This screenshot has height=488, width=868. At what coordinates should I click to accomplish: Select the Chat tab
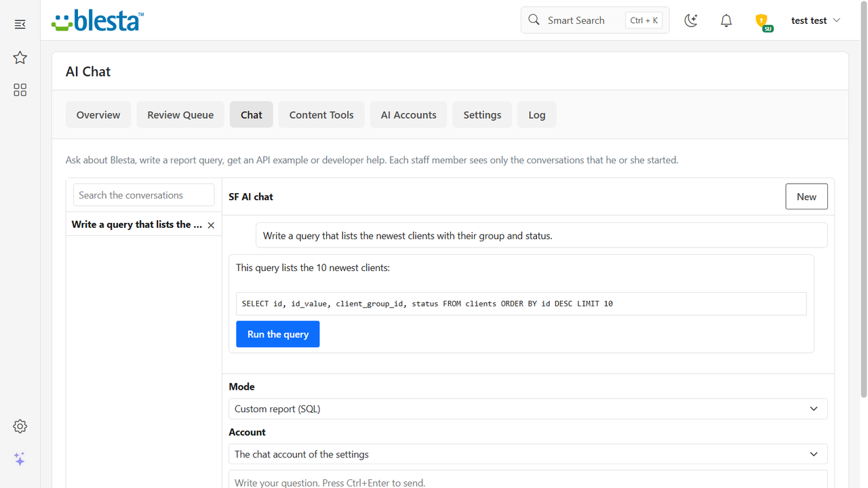click(252, 115)
